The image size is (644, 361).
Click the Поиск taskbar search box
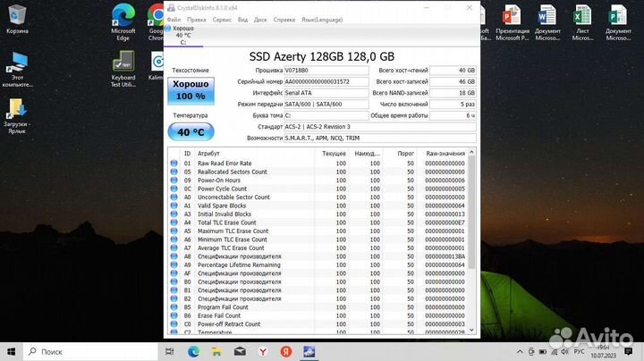(90, 351)
